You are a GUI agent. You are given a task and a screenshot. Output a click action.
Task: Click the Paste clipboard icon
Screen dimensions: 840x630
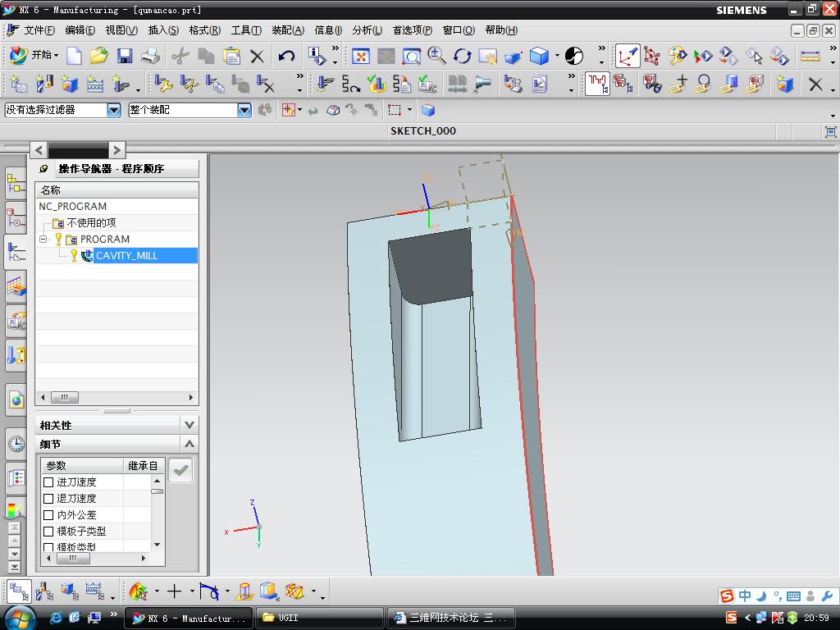pos(231,56)
